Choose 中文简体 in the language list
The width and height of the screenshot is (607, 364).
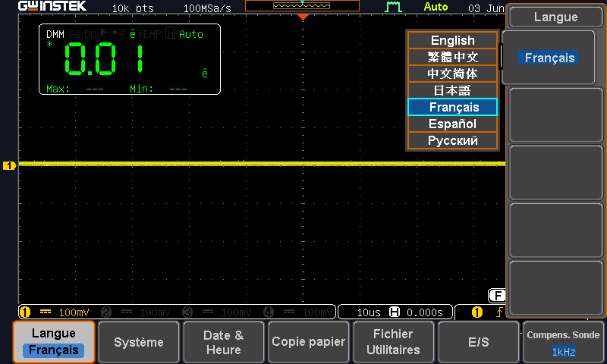point(452,74)
